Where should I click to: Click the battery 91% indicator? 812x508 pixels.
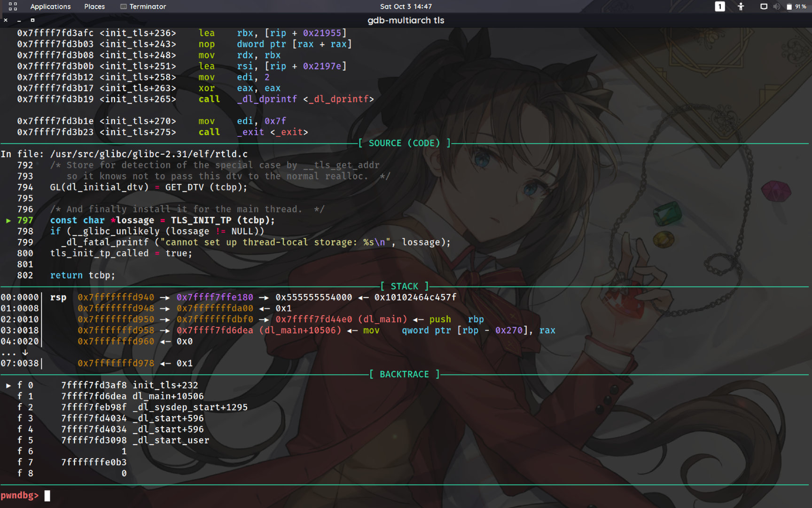coord(796,7)
